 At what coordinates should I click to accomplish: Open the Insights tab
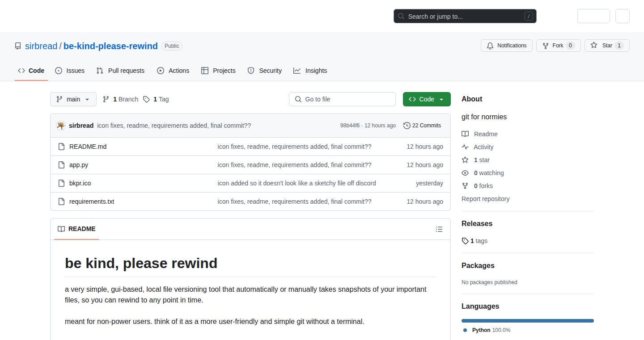point(310,71)
